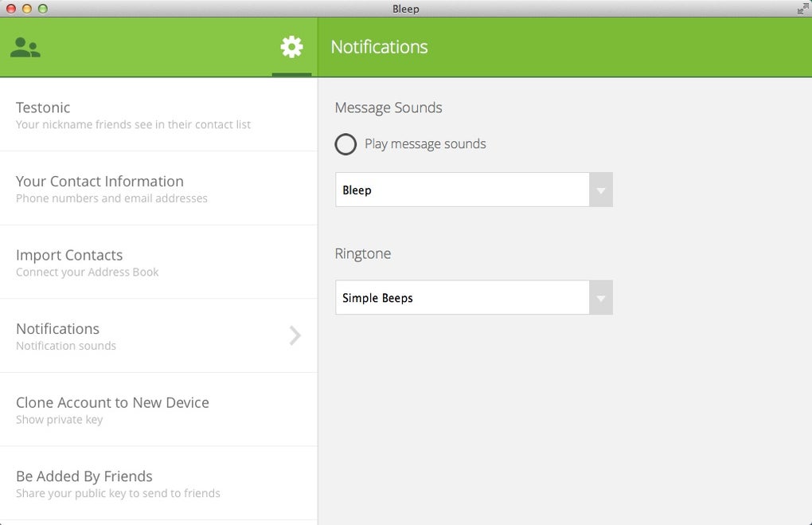Click the Notifications row chevron arrow

tap(295, 335)
